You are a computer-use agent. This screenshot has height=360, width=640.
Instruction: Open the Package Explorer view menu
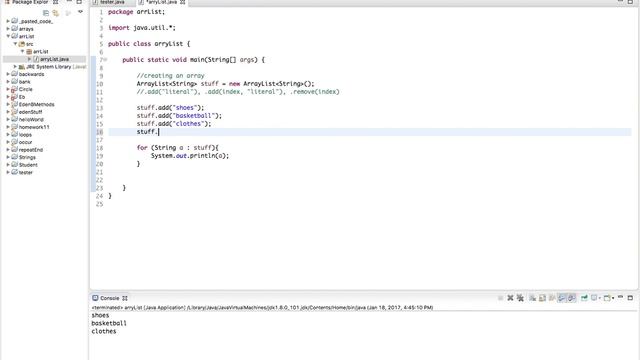(80, 12)
